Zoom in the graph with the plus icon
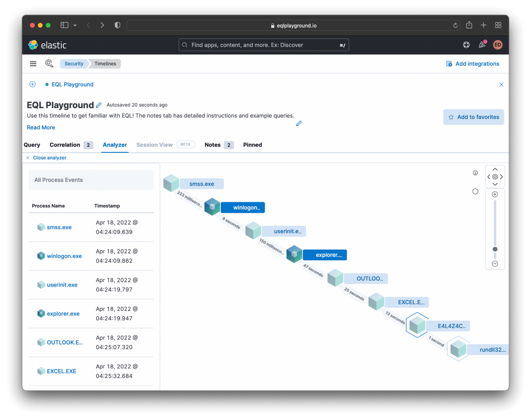Screen dimensions: 531x420 (495, 194)
